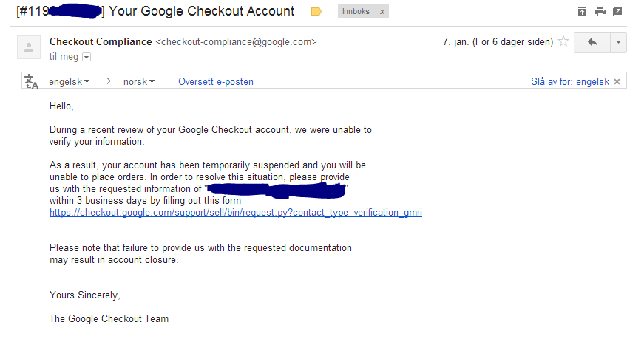Viewport: 644px width, 342px height.
Task: Click the yellow importance label marker
Action: (316, 12)
